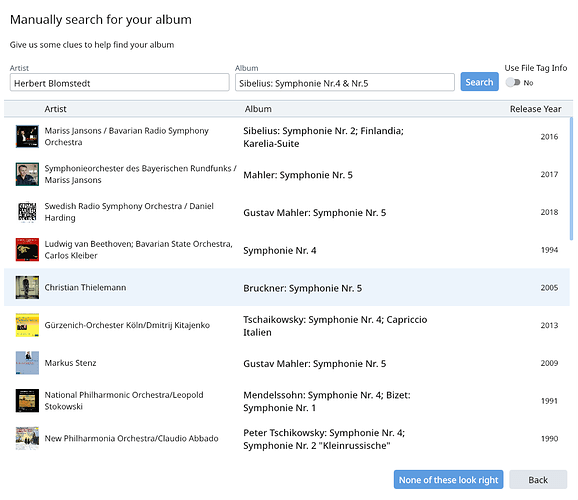Click the Leopold Stokowski album cover thumbnail
This screenshot has height=500, width=578.
tap(27, 400)
